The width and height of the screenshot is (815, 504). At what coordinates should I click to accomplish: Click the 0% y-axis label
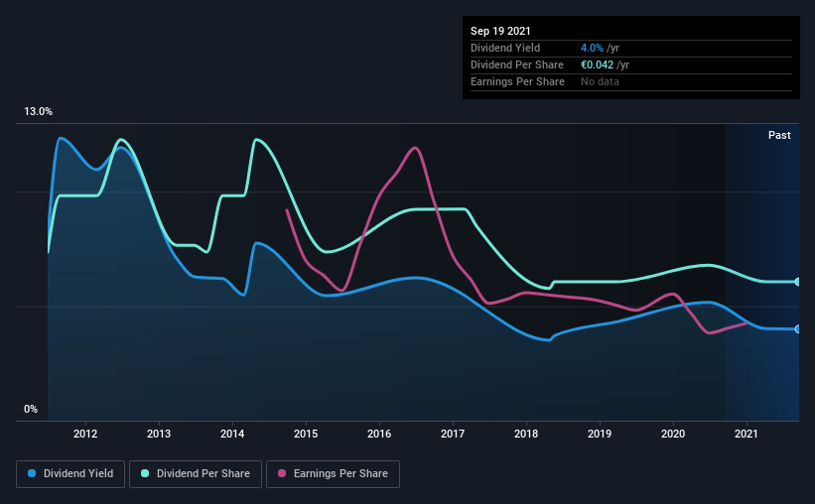(x=31, y=410)
